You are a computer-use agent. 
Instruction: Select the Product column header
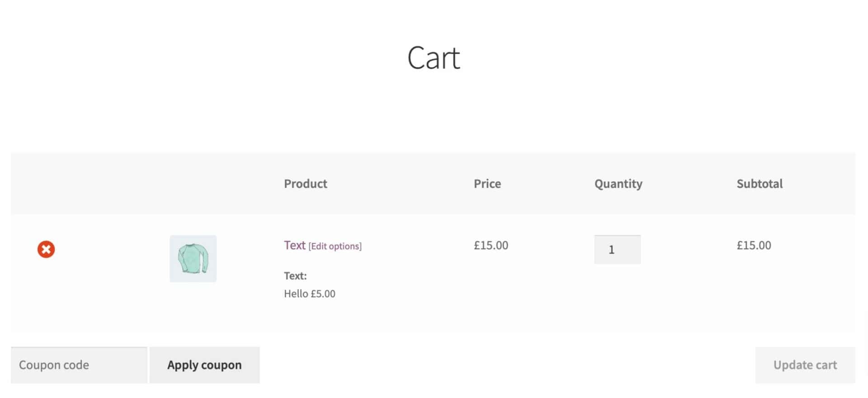pos(306,184)
